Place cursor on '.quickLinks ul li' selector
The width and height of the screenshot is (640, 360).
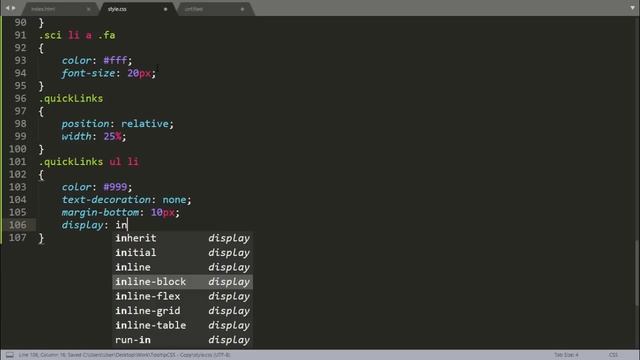coord(89,162)
